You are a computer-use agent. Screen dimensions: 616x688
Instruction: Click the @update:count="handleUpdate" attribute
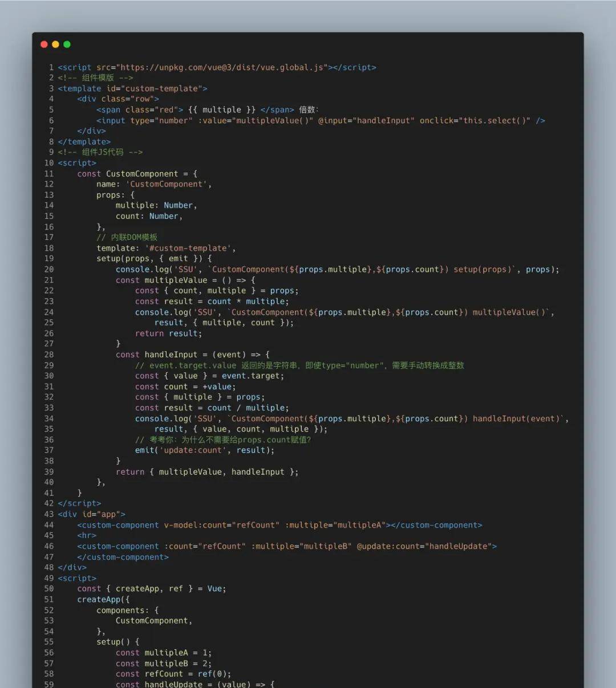pos(426,546)
